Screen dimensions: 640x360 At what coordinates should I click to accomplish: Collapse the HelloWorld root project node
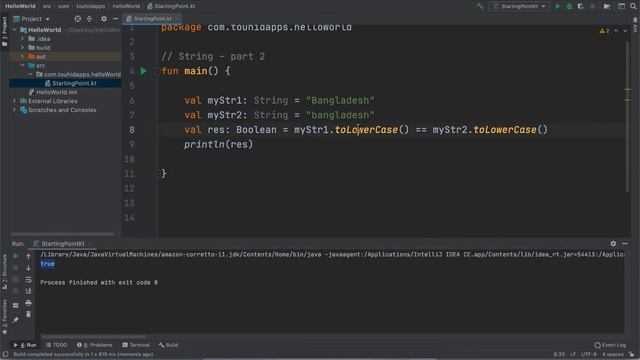[15, 30]
